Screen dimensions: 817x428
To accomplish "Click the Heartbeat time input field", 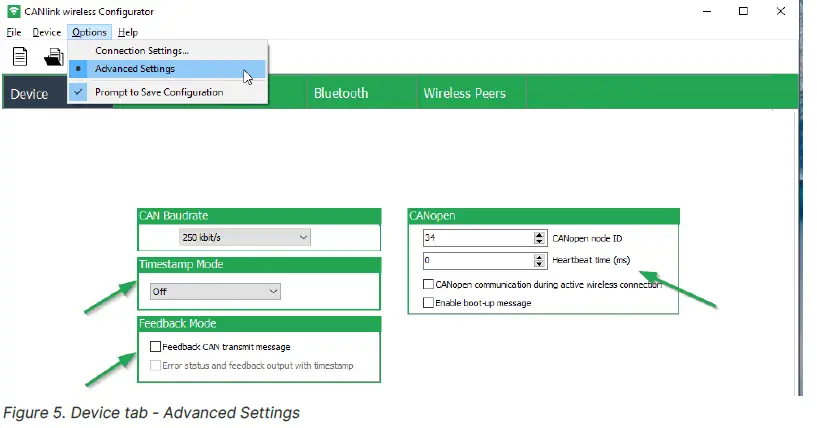I will [x=475, y=261].
